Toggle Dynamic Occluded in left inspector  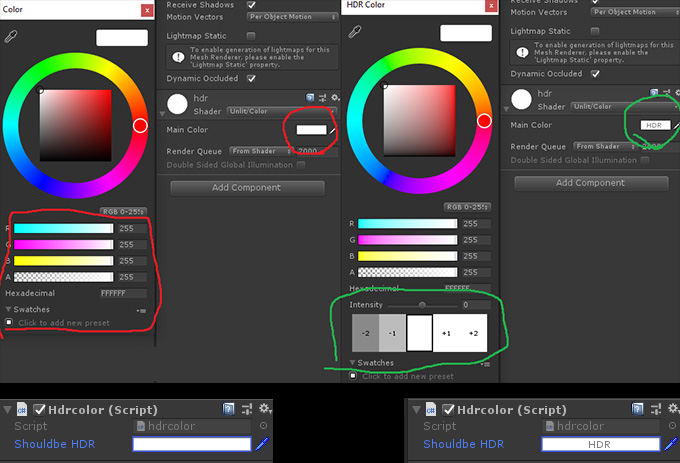[251, 78]
